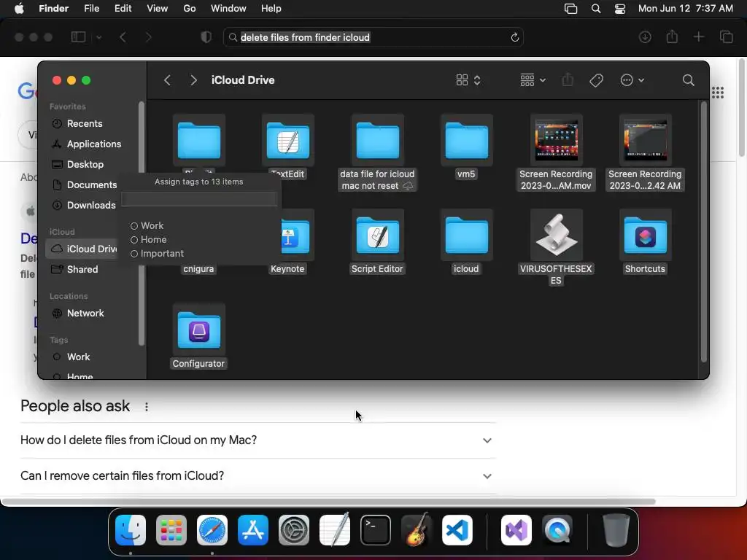Viewport: 747px width, 560px height.
Task: Click the Safari address bar
Action: tap(373, 37)
